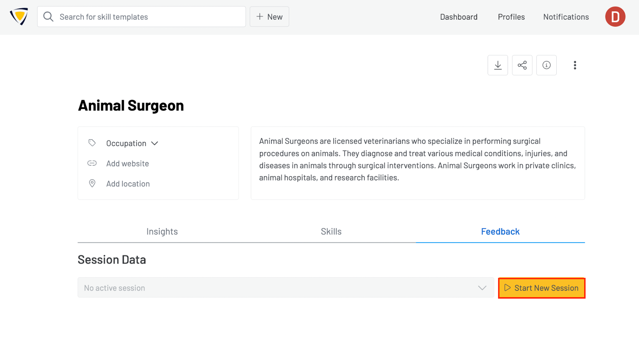Open the red 'D' user avatar
The height and width of the screenshot is (364, 639).
point(615,17)
